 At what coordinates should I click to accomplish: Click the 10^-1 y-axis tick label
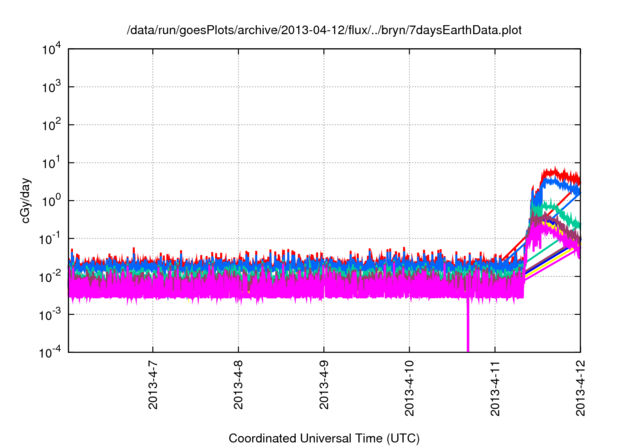tap(50, 238)
